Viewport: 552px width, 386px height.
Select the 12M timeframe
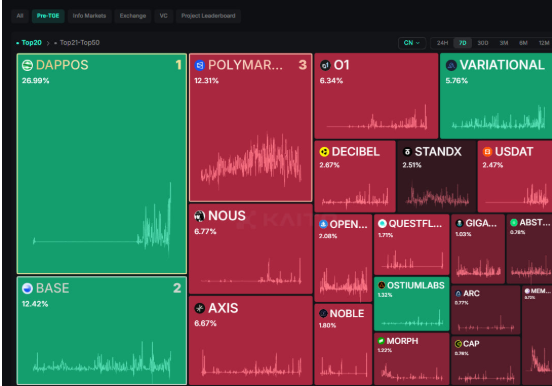[x=544, y=43]
